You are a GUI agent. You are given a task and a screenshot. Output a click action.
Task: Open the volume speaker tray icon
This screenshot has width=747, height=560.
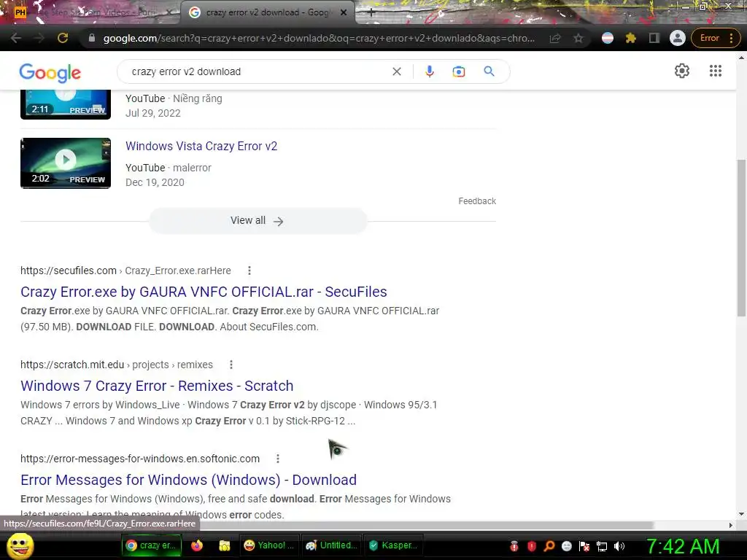(619, 546)
